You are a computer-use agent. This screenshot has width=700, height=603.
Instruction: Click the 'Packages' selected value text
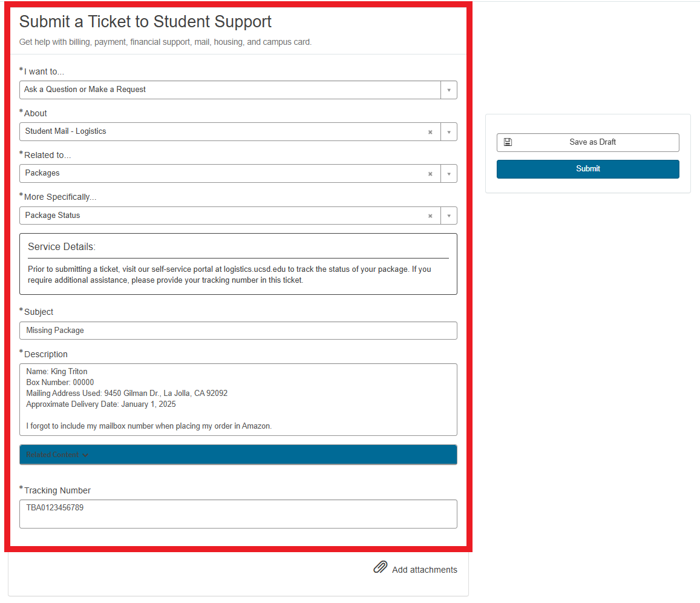42,173
